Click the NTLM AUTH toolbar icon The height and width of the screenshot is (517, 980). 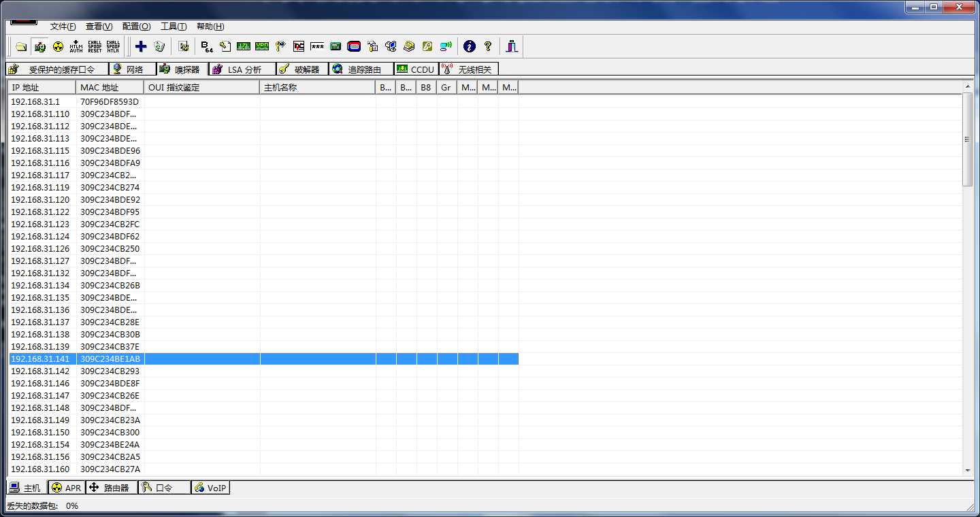click(x=76, y=46)
